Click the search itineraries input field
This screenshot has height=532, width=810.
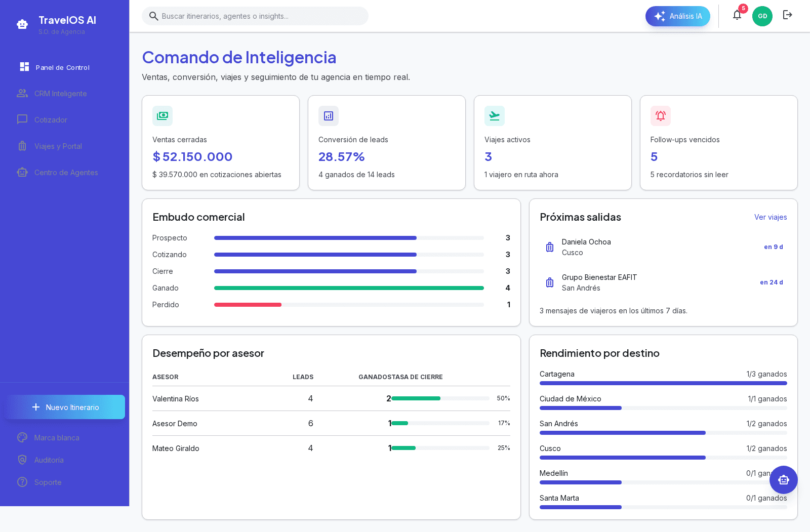(255, 16)
